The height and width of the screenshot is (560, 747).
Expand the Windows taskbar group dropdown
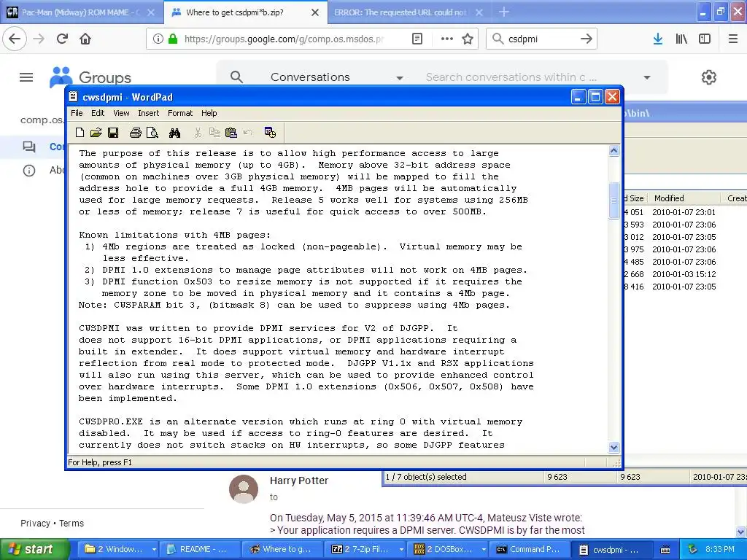click(154, 549)
